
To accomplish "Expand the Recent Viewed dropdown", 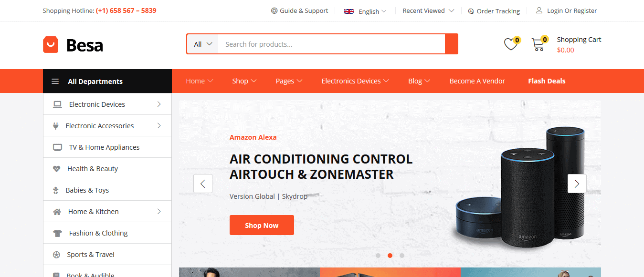I will coord(428,10).
